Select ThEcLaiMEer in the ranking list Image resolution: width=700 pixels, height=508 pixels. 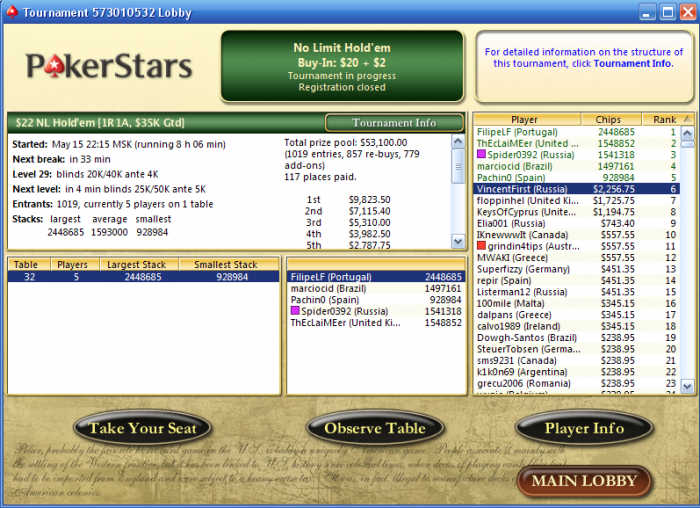(577, 143)
